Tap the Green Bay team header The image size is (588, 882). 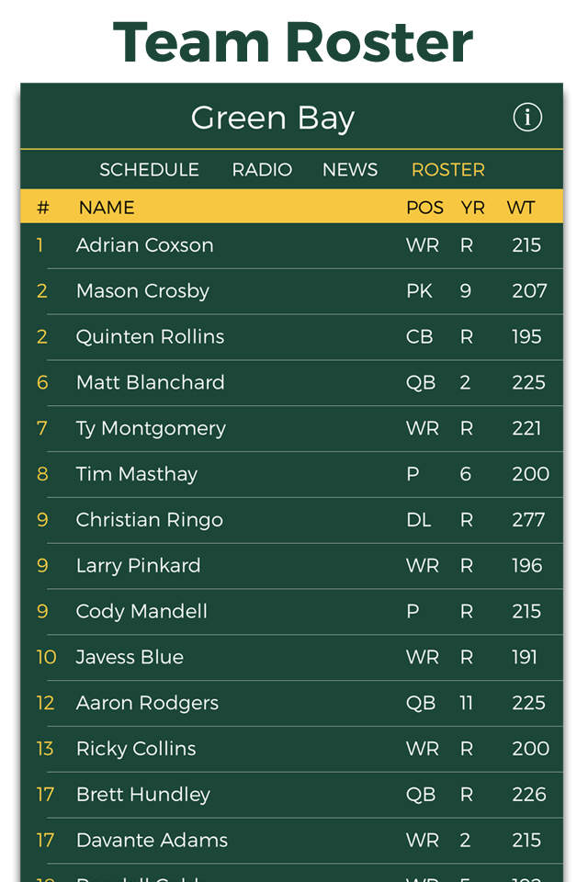coord(272,117)
